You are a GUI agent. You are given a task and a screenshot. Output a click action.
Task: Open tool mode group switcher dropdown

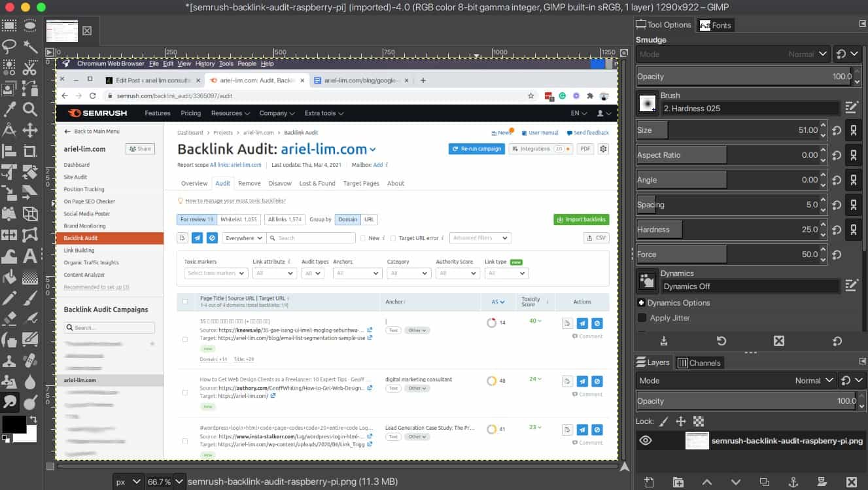tap(848, 54)
